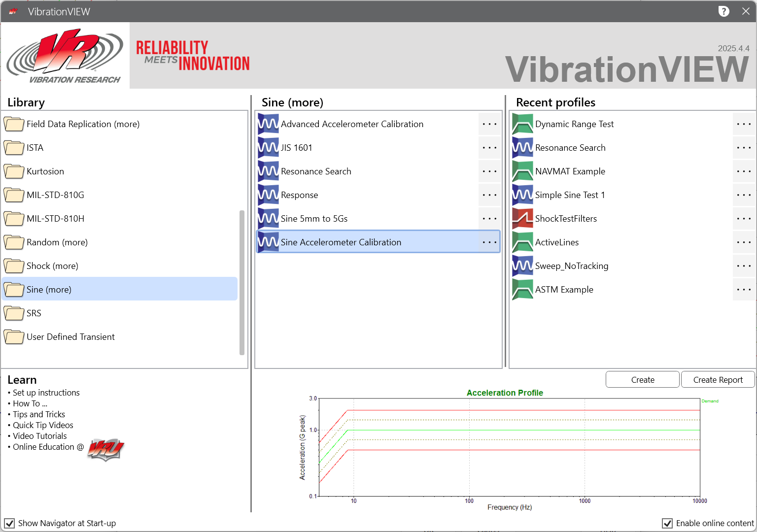Uncheck Show Navigator at Start-up

(x=9, y=523)
